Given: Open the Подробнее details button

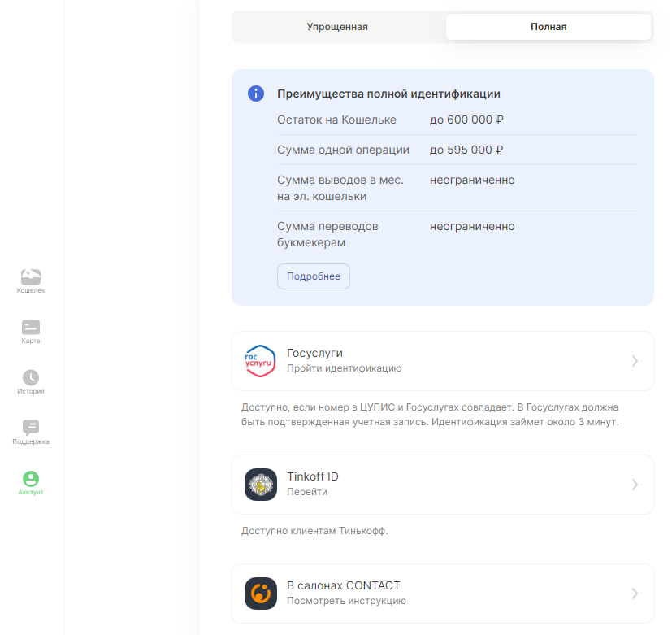Looking at the screenshot, I should click(314, 276).
